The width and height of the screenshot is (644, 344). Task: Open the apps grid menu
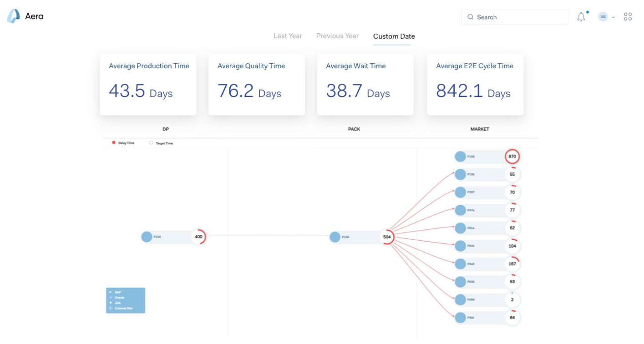point(628,17)
